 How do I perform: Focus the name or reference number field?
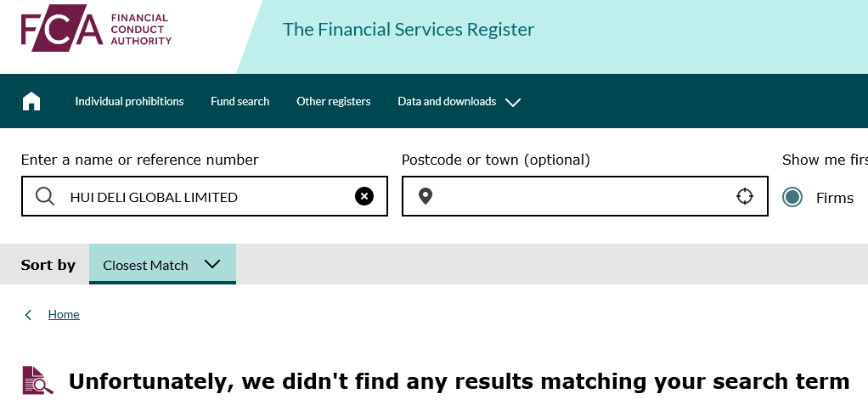pos(205,196)
